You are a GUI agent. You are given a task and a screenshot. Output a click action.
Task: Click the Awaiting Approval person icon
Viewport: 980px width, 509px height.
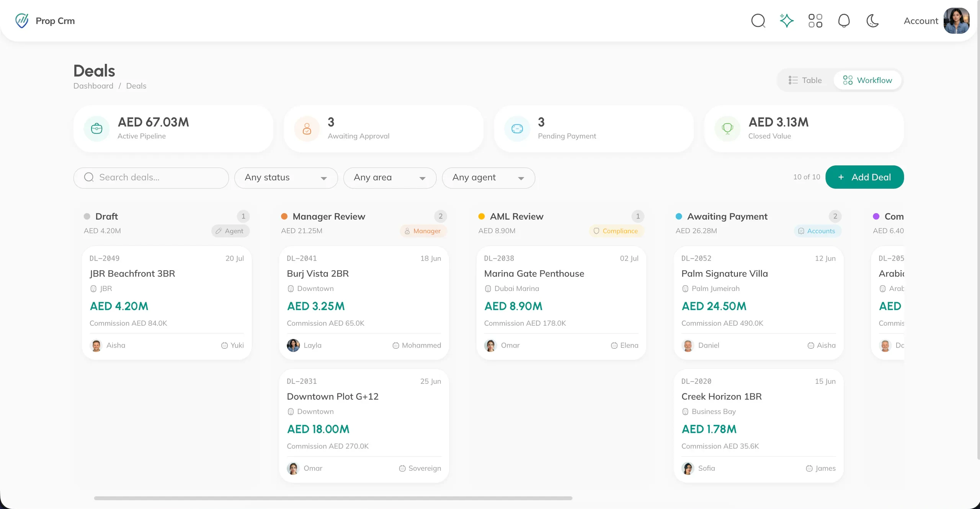pos(307,129)
